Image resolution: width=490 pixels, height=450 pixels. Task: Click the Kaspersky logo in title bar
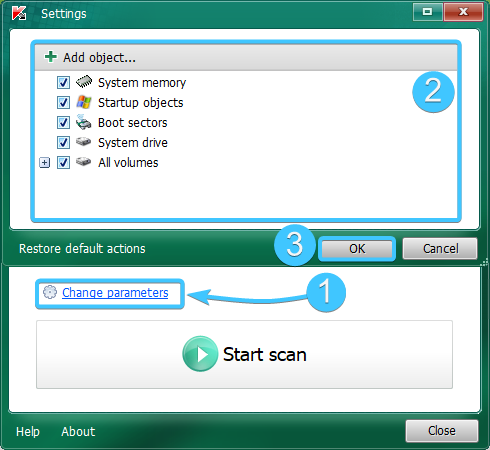tap(19, 13)
